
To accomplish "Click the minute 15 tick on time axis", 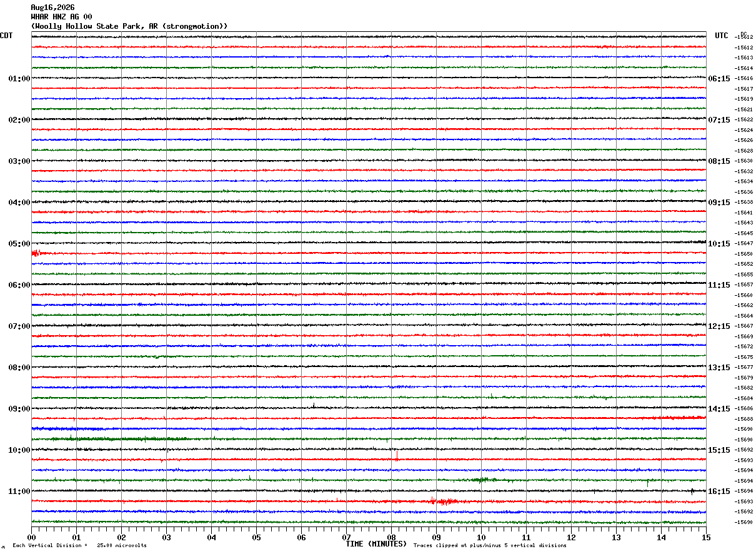I will coord(706,538).
